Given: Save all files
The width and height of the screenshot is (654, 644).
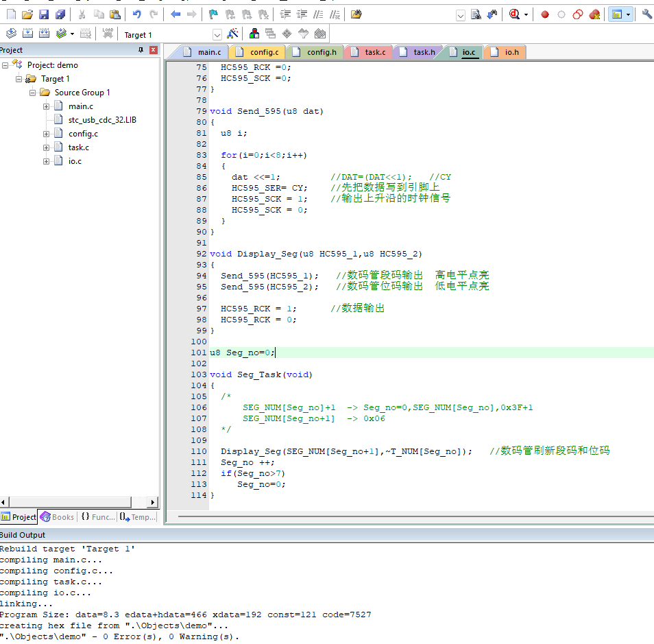Looking at the screenshot, I should tap(60, 14).
